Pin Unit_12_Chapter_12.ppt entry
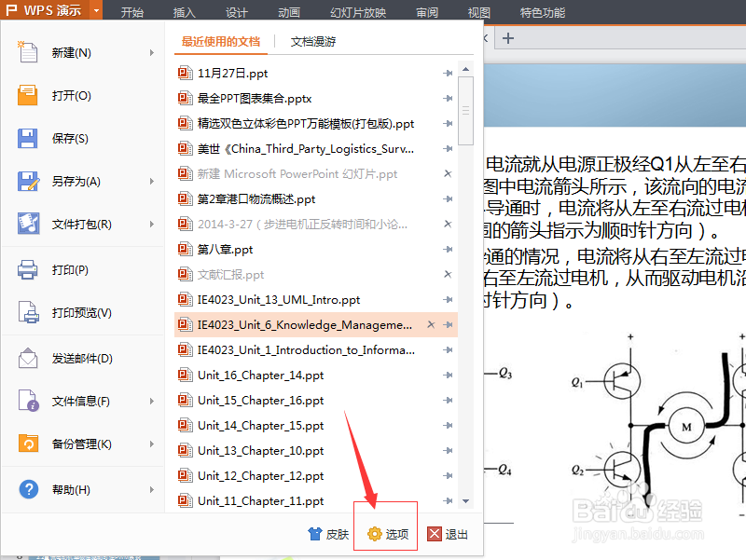746x560 pixels. pyautogui.click(x=448, y=475)
